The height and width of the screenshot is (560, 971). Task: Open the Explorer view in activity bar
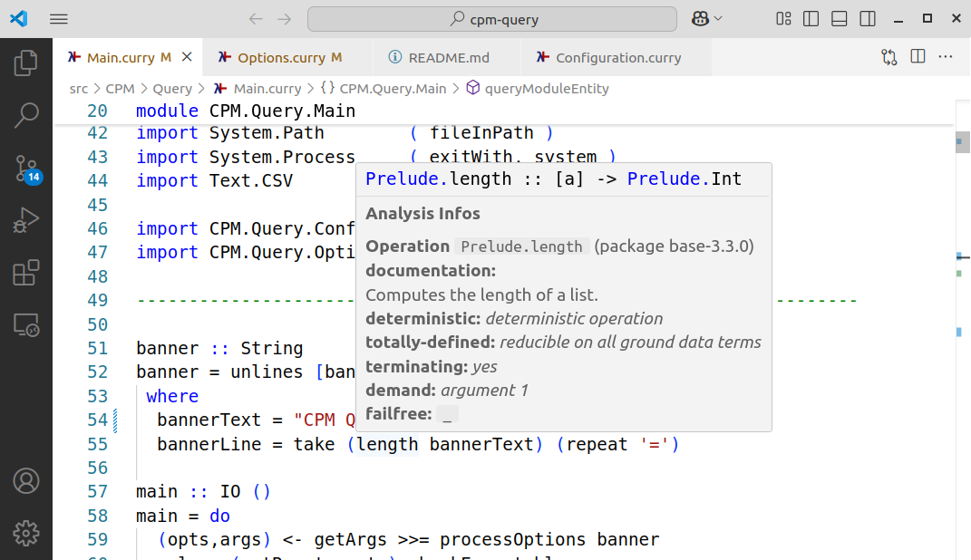point(26,63)
